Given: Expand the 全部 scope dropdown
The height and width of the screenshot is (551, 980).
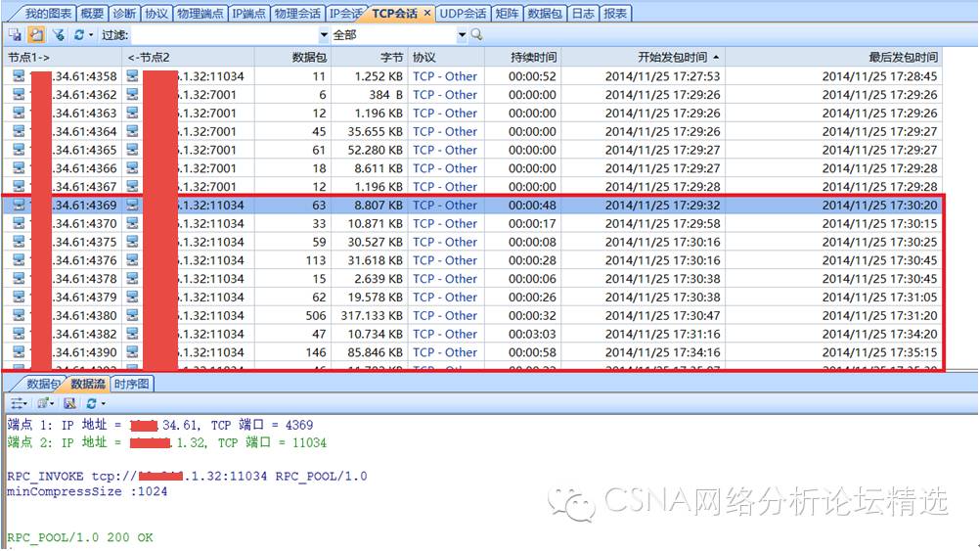Looking at the screenshot, I should (x=463, y=34).
